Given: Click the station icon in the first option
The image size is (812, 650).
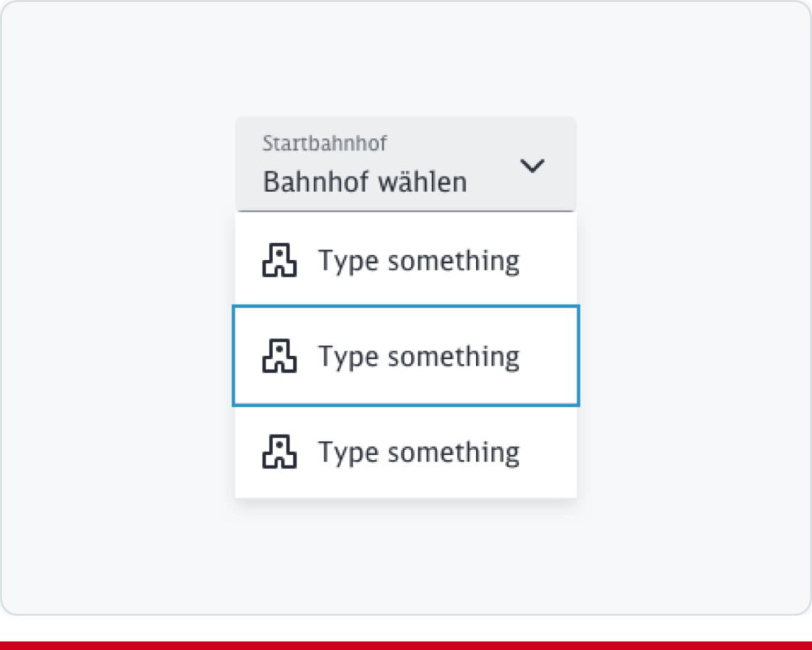Looking at the screenshot, I should 279,261.
